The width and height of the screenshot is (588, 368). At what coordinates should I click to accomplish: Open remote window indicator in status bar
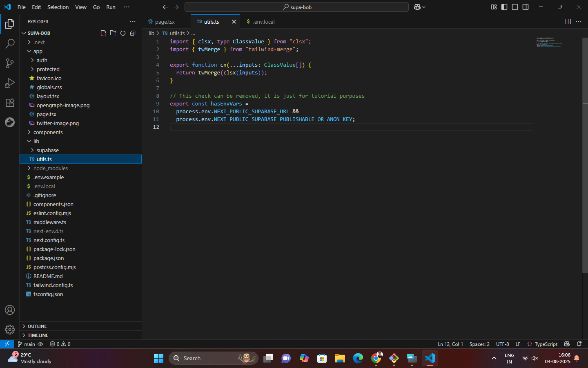pyautogui.click(x=7, y=344)
